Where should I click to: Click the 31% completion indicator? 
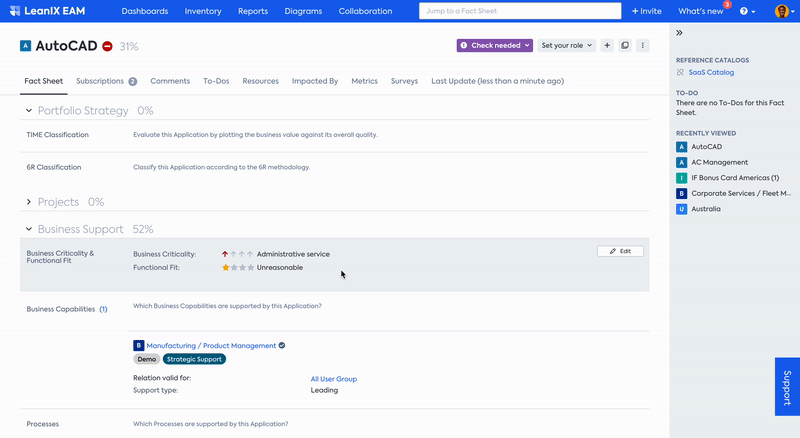(x=129, y=46)
